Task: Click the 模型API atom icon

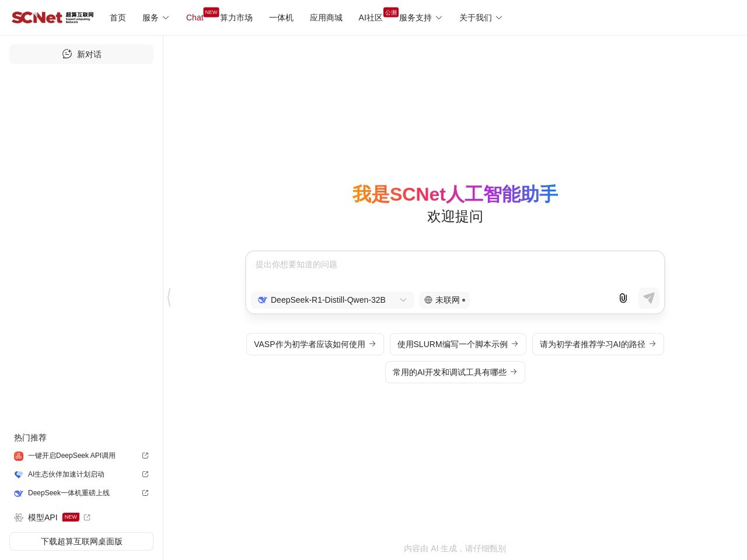Action: pos(19,517)
